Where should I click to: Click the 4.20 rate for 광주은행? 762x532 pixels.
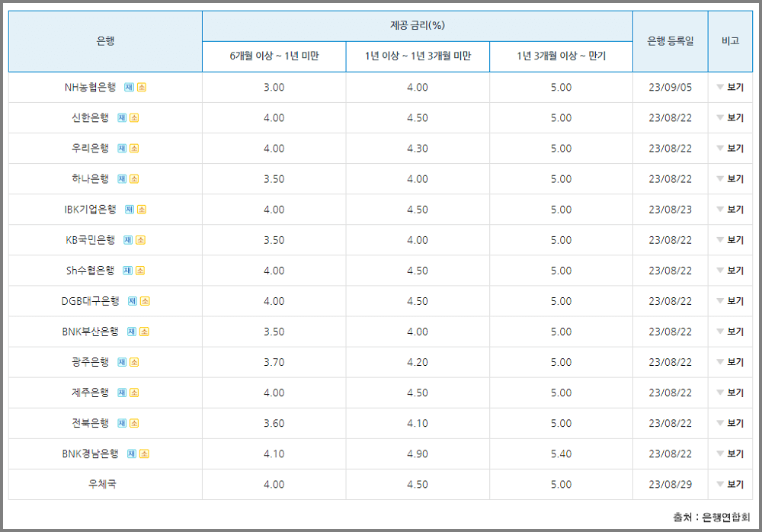[x=418, y=362]
